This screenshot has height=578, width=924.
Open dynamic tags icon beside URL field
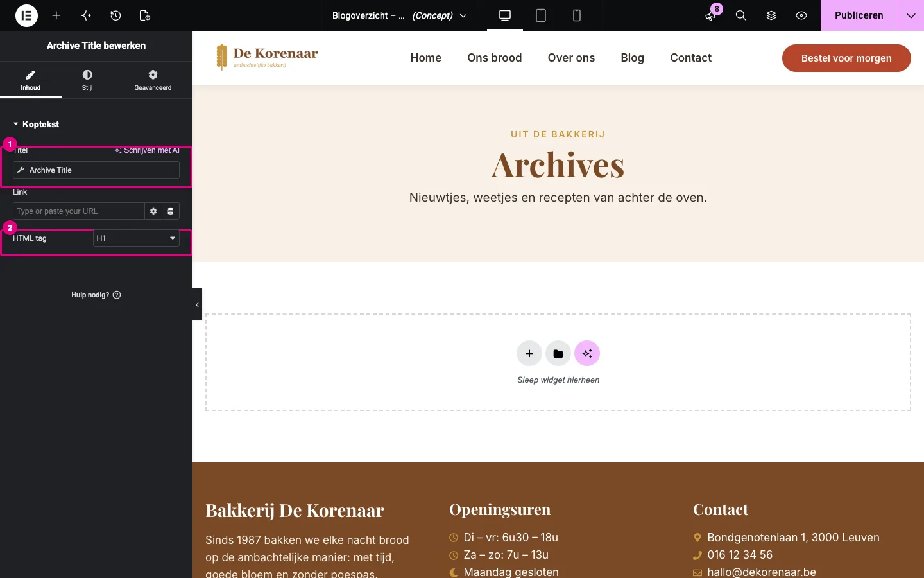[x=171, y=211]
